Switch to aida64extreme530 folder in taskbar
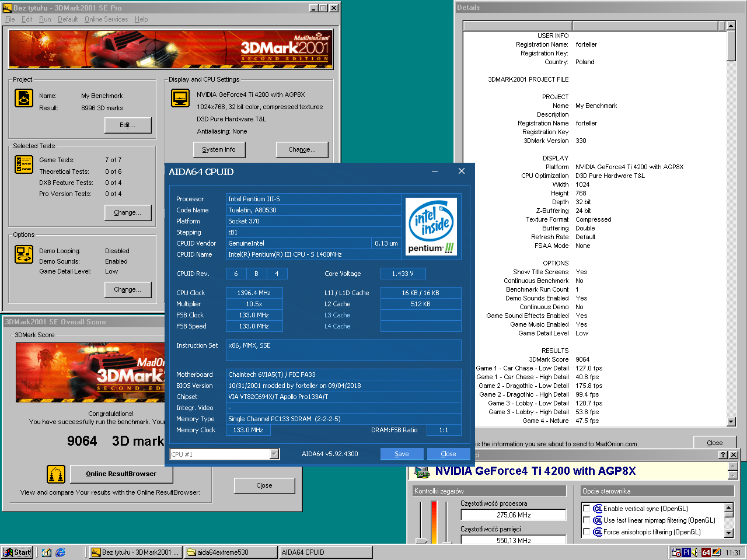This screenshot has width=747, height=560. coord(231,552)
